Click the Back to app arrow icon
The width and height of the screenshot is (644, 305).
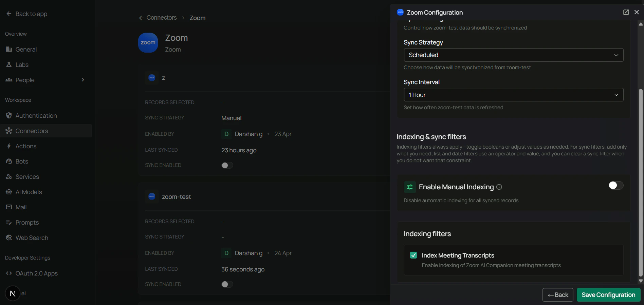[9, 14]
